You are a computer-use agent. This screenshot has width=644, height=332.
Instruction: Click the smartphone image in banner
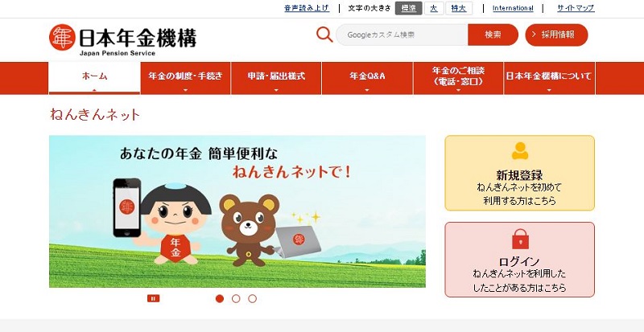(126, 207)
